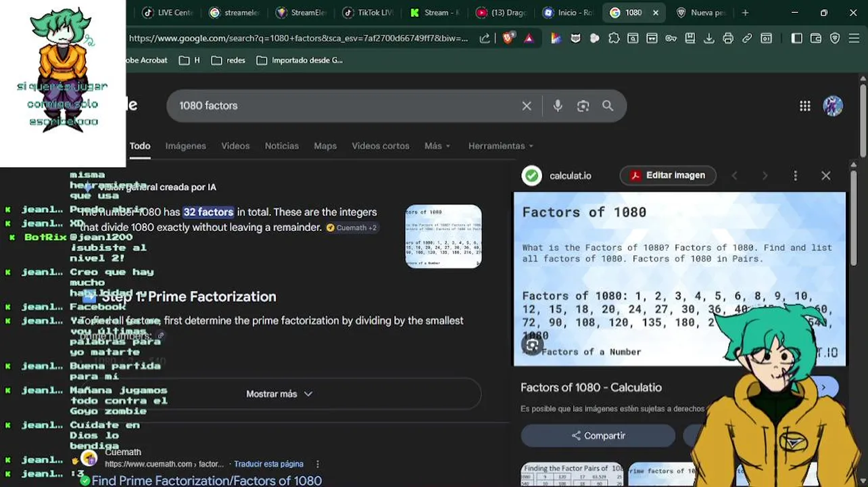Click three-dot menu beside Cuemath result
This screenshot has width=868, height=487.
click(x=317, y=464)
